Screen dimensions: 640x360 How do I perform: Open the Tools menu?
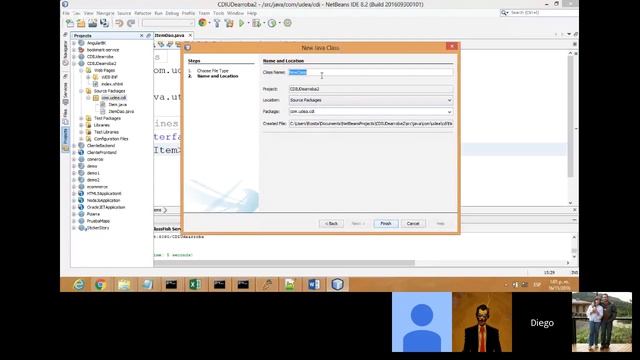coord(218,13)
